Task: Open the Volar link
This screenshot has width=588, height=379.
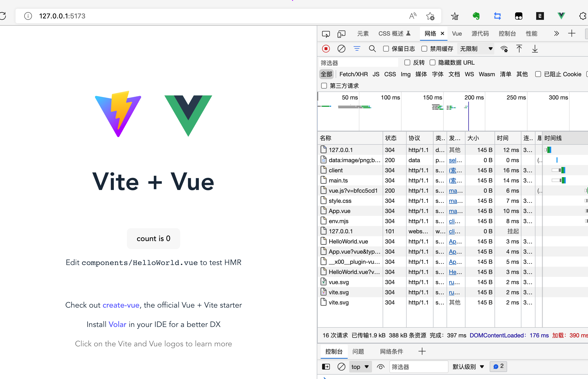Action: 117,324
